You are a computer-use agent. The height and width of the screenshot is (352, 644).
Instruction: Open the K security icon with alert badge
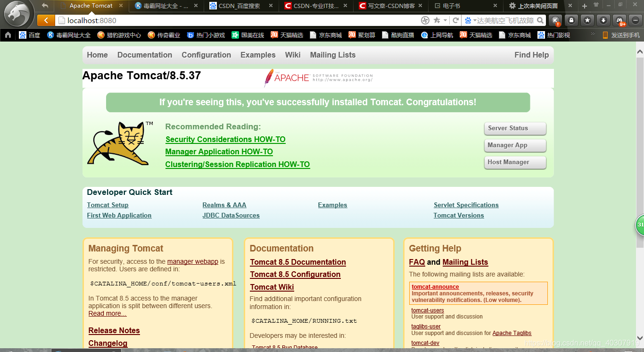(556, 20)
